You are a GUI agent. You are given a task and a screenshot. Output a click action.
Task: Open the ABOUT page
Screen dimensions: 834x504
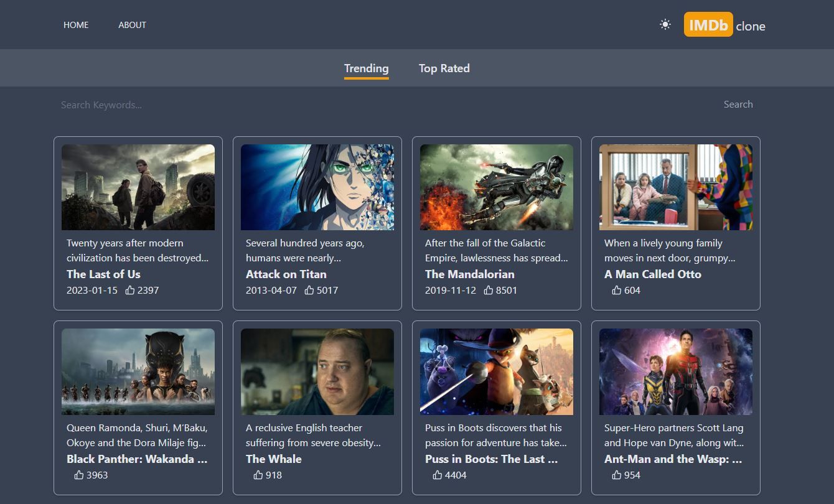(133, 25)
